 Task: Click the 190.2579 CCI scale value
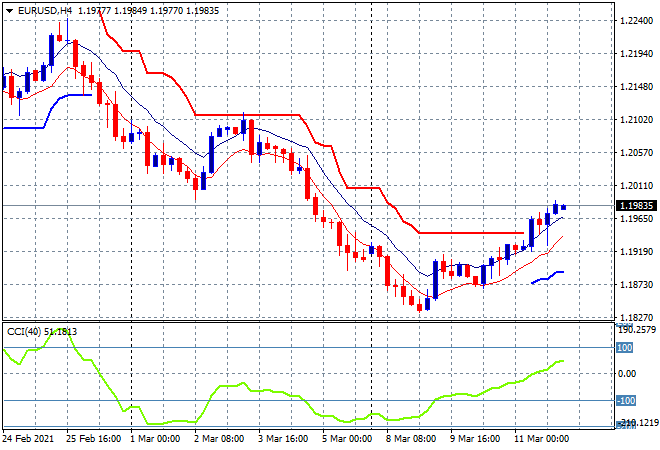(637, 330)
